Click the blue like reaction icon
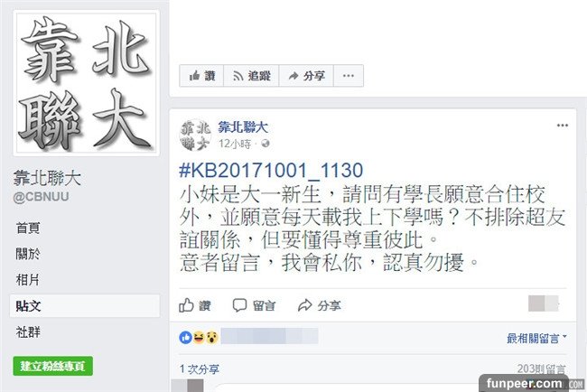 185,337
